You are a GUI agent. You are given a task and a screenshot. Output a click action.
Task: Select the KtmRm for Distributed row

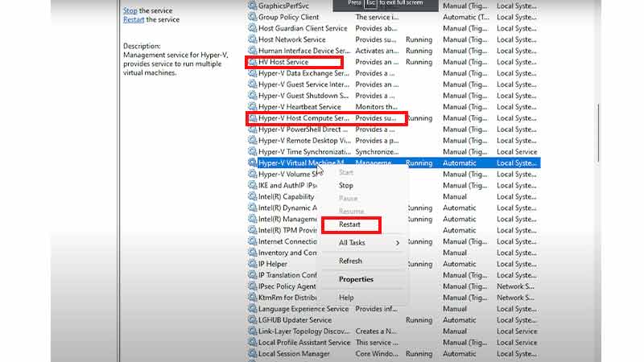click(x=394, y=298)
